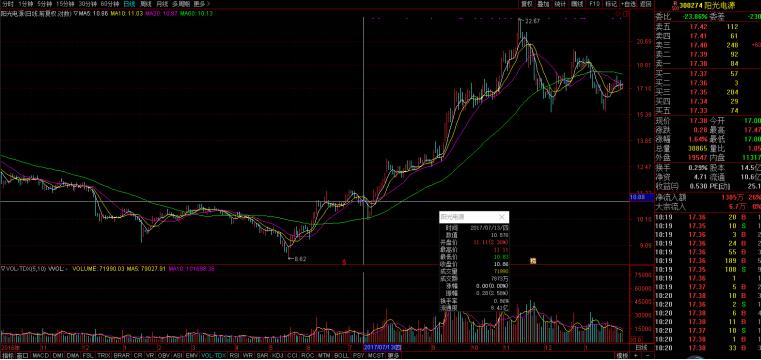Click the 22.67 high price label

point(532,20)
